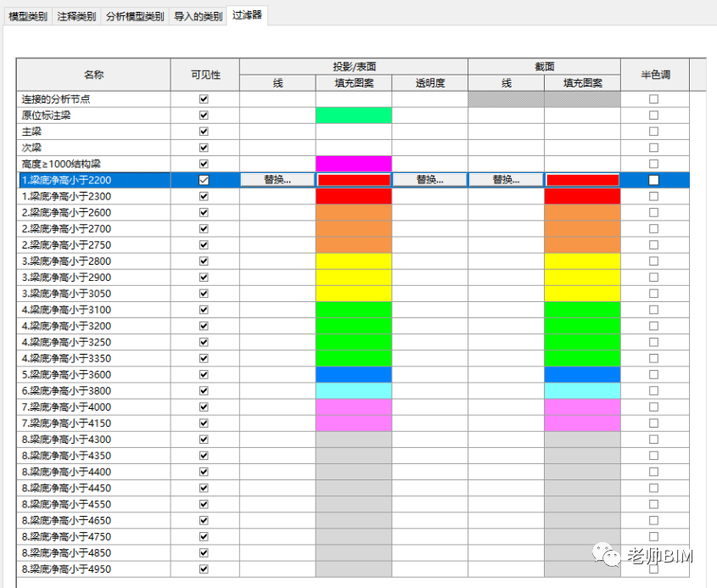Click blue projection fill for 5.梁底净高小于3600
The width and height of the screenshot is (717, 588).
pyautogui.click(x=354, y=374)
